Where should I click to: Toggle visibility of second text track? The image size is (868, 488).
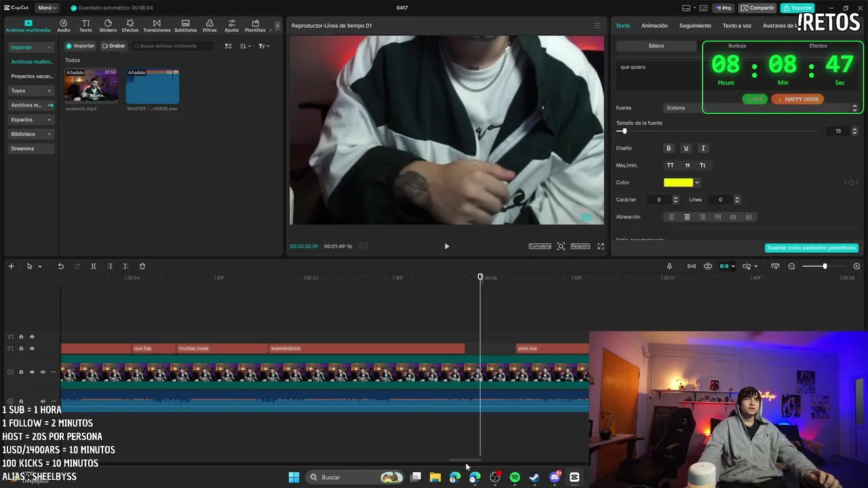[x=32, y=348]
